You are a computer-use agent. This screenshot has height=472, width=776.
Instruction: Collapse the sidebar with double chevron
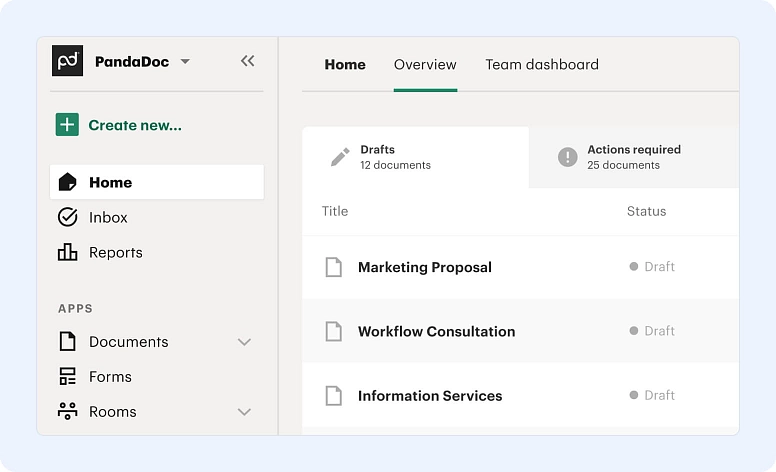point(247,61)
